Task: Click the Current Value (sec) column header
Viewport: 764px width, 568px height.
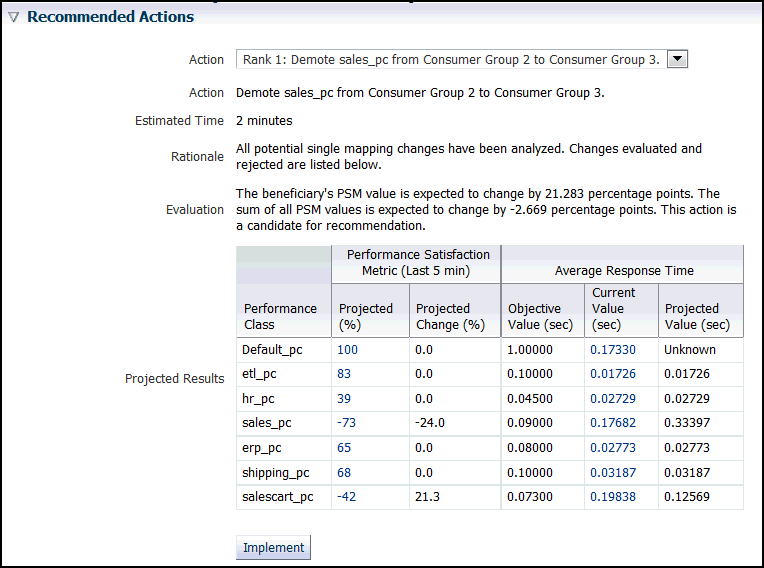Action: 621,310
